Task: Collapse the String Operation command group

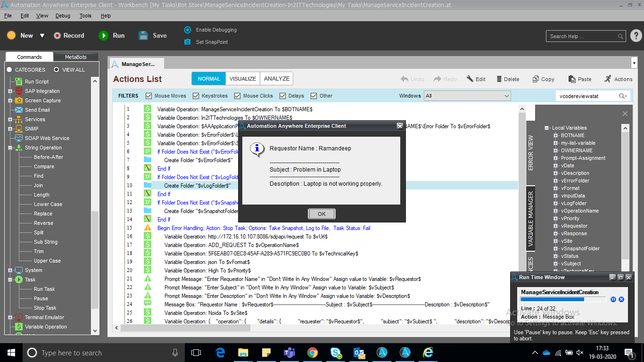Action: coord(10,148)
